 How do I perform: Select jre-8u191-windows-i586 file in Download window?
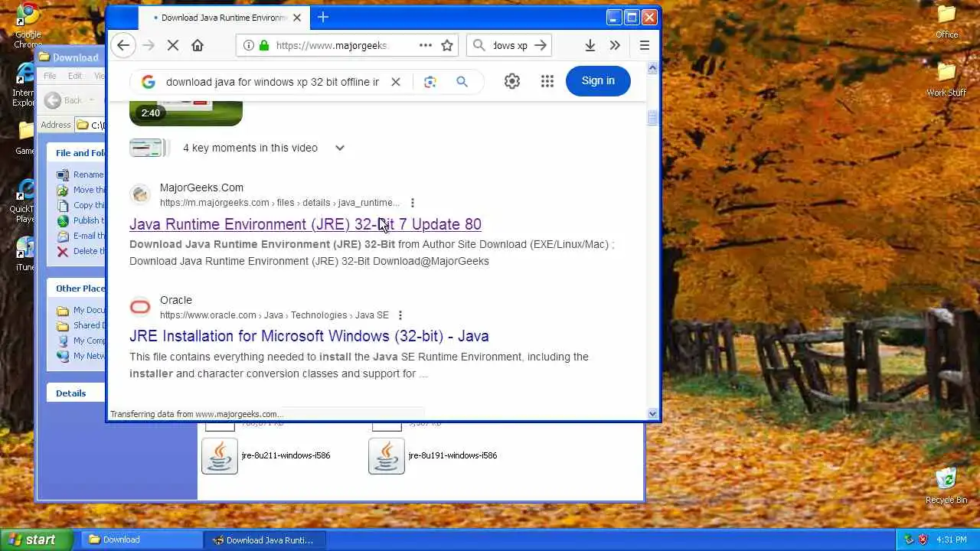pyautogui.click(x=433, y=455)
